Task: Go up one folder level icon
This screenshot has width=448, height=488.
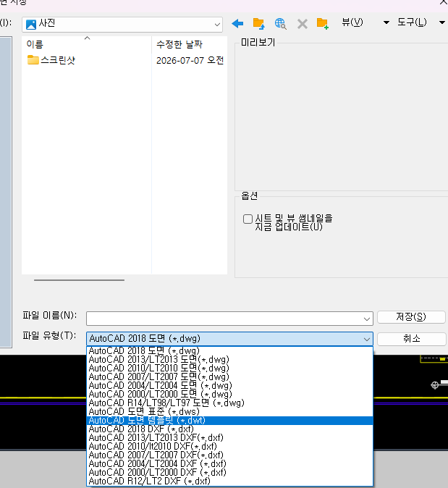Action: pos(258,24)
